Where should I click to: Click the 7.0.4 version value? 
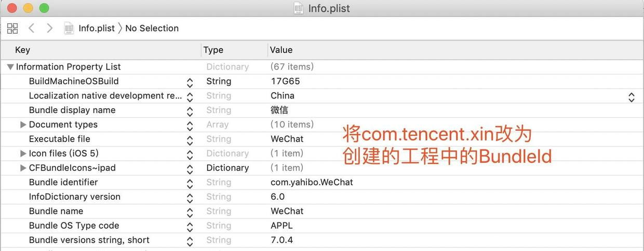[282, 240]
